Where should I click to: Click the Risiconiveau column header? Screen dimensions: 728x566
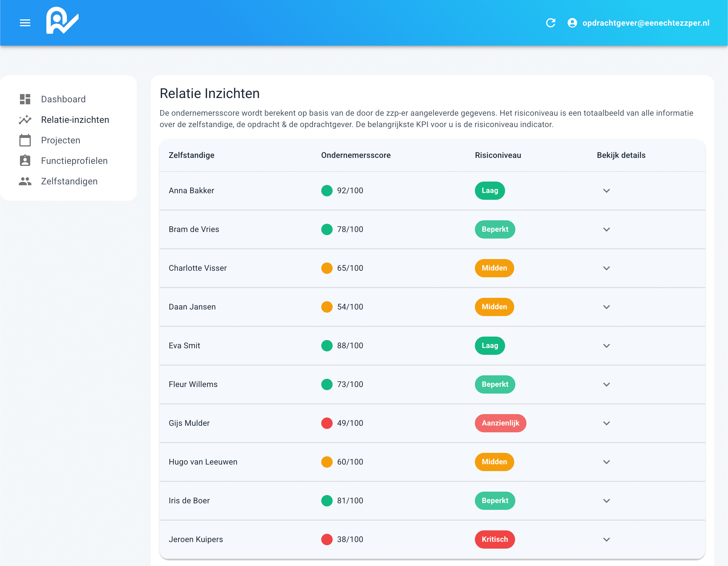(x=498, y=155)
